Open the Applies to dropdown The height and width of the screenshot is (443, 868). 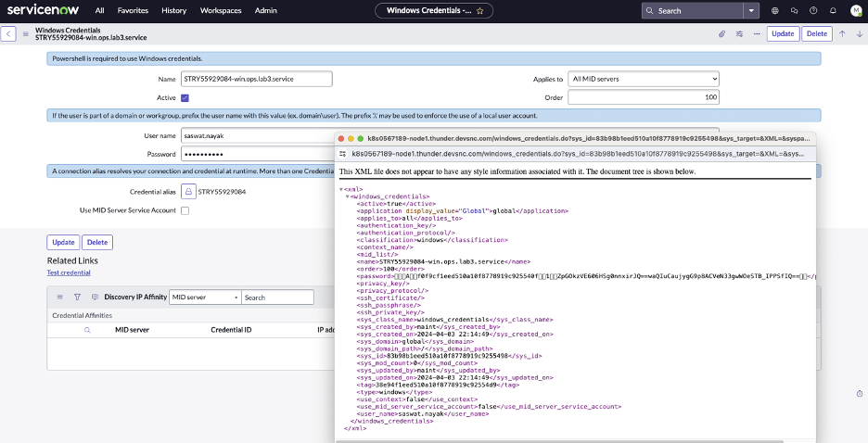(644, 79)
